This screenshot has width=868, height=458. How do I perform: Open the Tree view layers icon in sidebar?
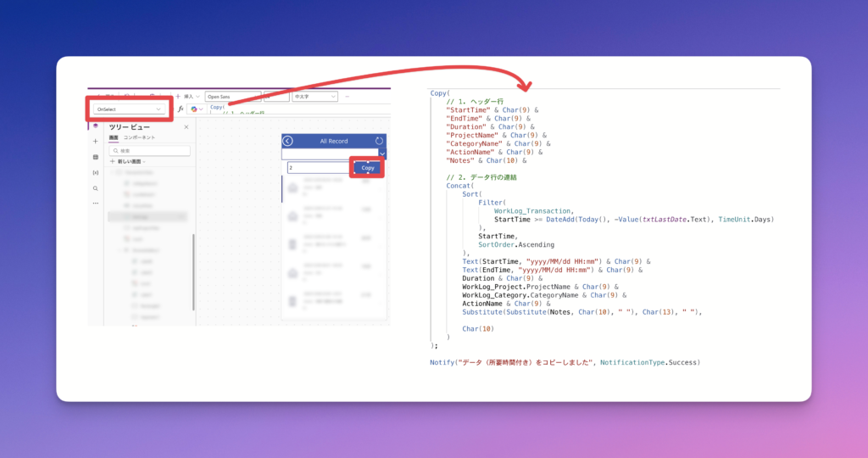click(x=95, y=126)
